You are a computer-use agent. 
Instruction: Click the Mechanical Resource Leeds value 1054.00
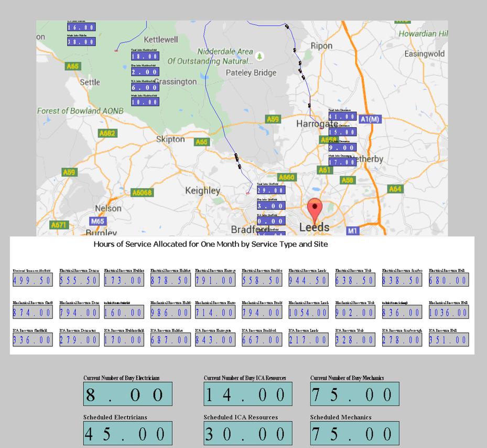(x=308, y=312)
